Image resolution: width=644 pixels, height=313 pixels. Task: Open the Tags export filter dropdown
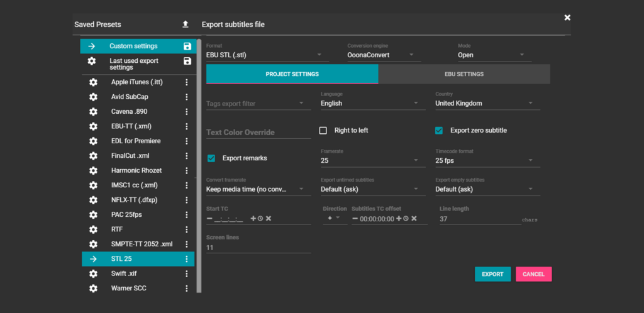(258, 103)
